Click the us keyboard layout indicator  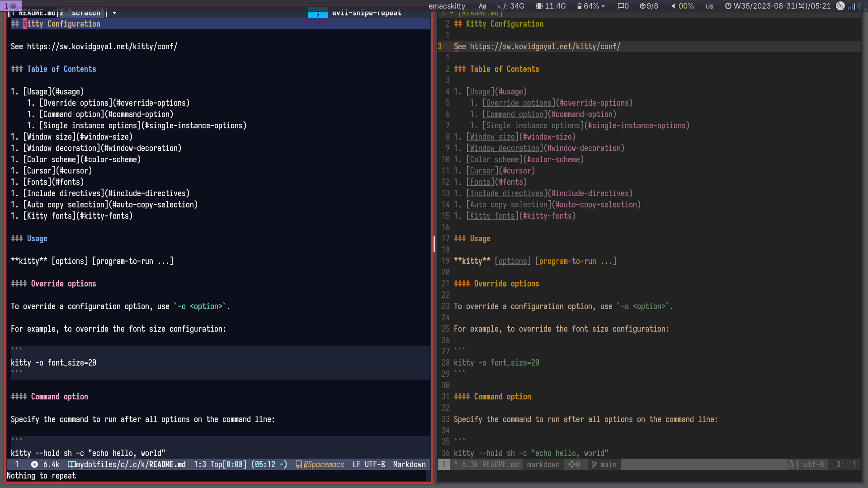click(x=709, y=6)
